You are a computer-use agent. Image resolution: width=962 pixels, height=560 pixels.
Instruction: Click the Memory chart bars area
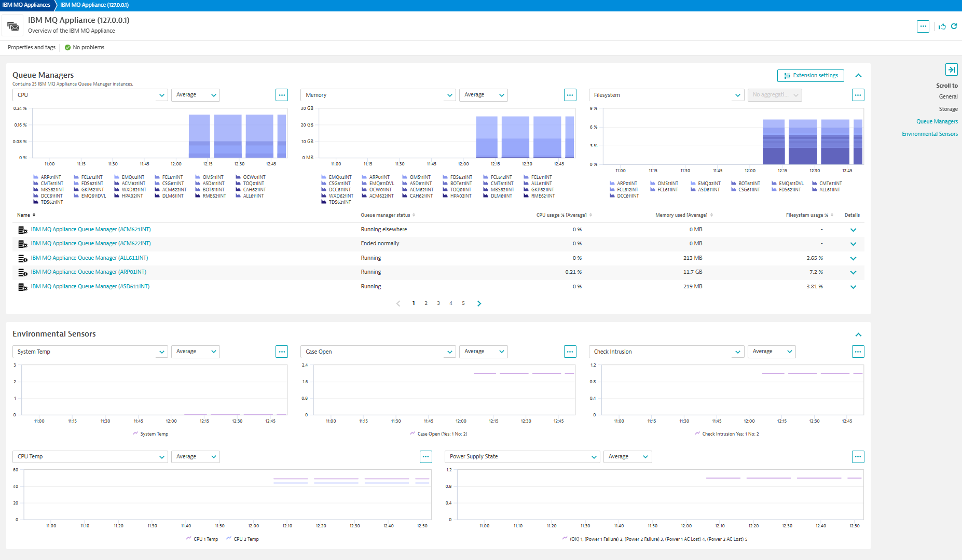tap(525, 137)
